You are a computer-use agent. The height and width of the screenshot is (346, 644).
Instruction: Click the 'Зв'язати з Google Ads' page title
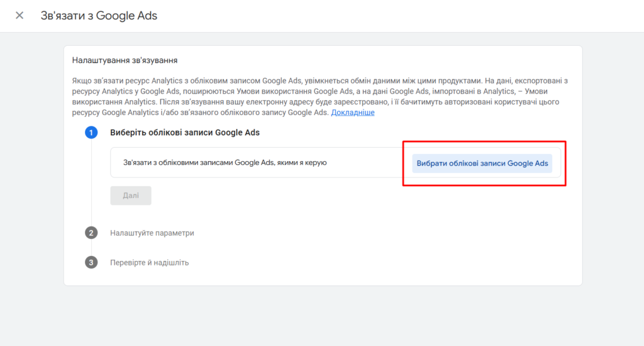tap(99, 16)
